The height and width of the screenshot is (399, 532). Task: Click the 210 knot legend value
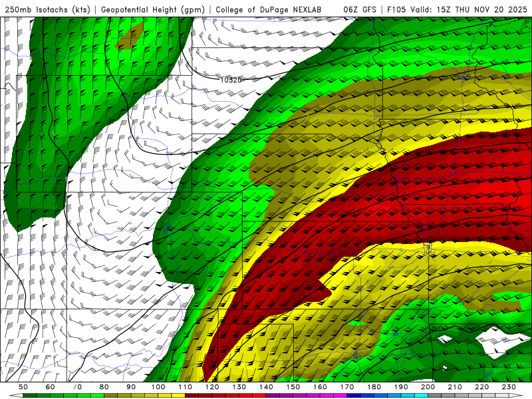tap(455, 387)
